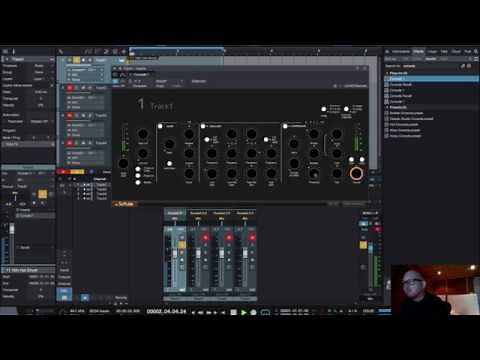Screen dimensions: 480x360
Task: Click the Home icon in the browser header
Action: (x=387, y=52)
